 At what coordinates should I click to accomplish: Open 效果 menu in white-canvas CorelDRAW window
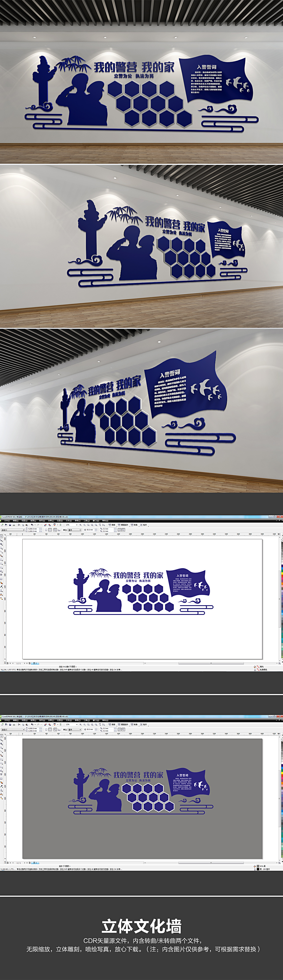coord(51,521)
